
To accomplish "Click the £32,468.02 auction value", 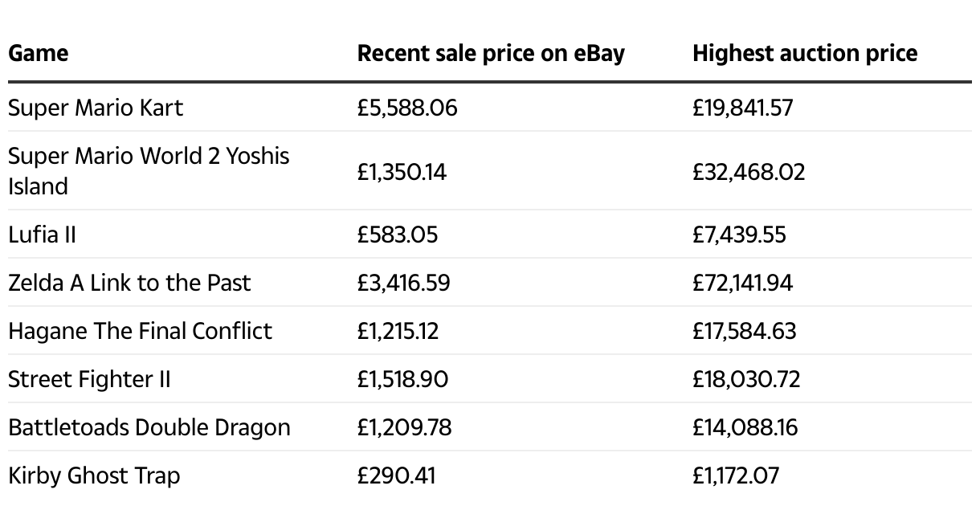I will (x=749, y=172).
